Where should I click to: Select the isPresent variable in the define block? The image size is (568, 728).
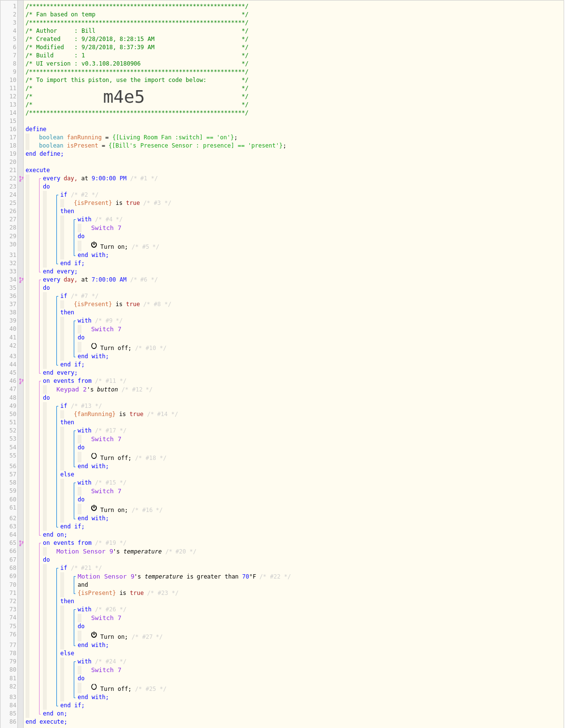click(x=82, y=146)
